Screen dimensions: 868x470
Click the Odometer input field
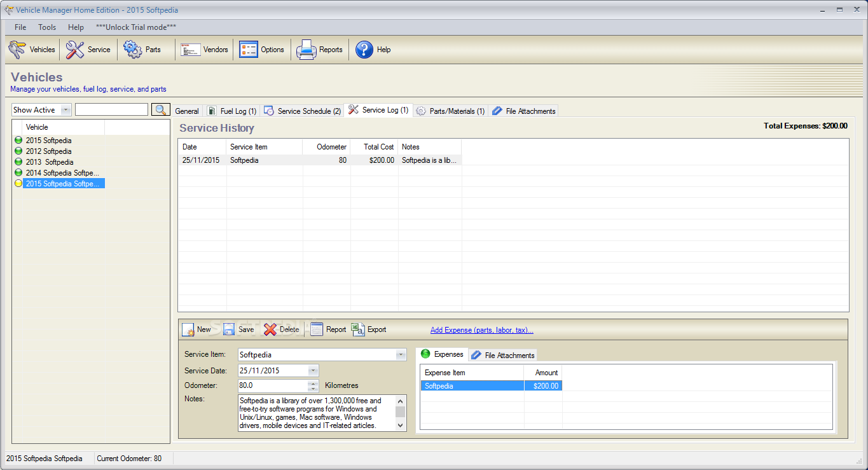click(x=273, y=385)
